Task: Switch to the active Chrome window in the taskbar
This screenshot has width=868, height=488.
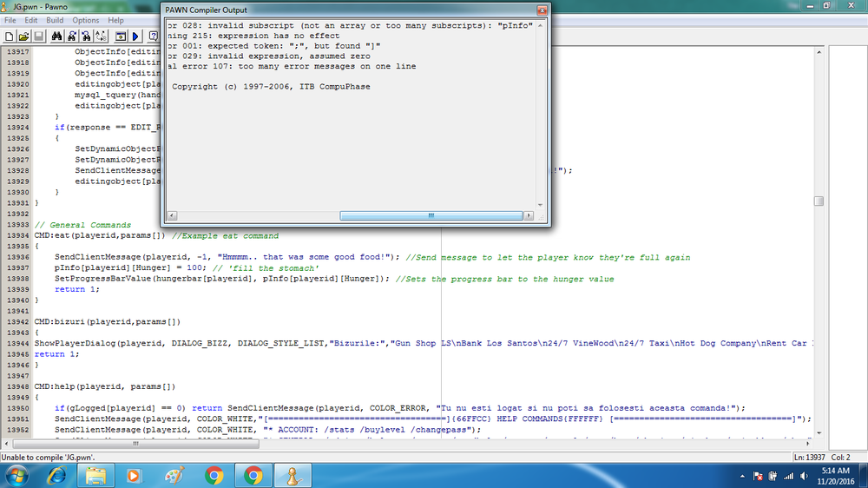Action: click(x=253, y=476)
